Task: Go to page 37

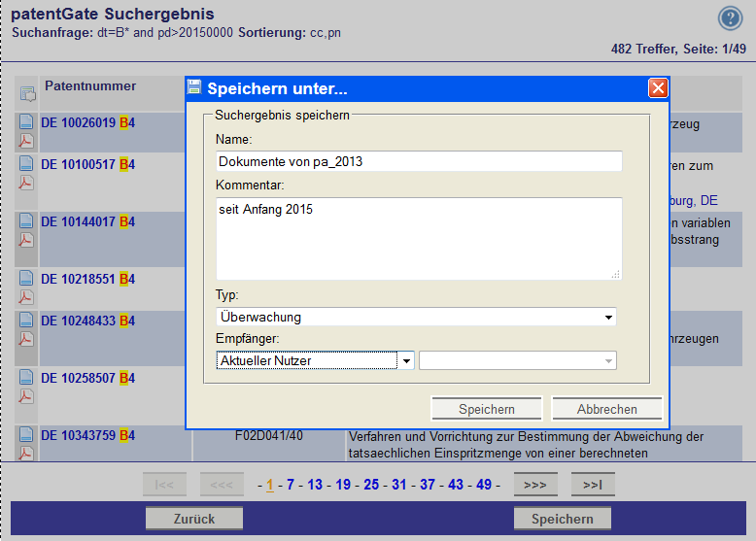Action: (x=428, y=485)
